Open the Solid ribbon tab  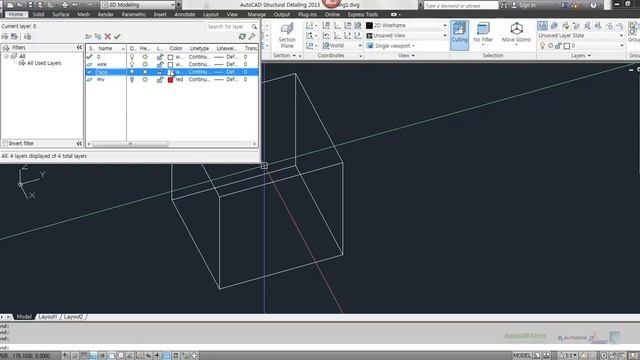click(38, 14)
